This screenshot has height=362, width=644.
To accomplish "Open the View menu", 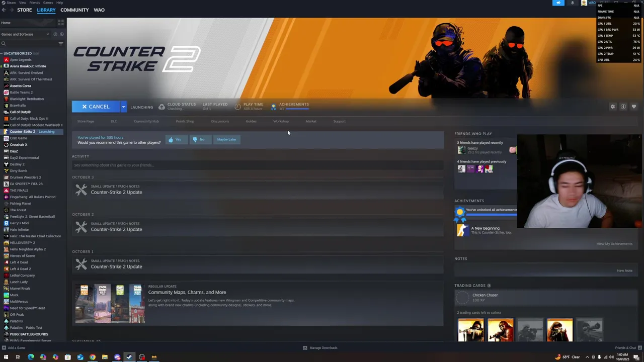I will 23,3.
